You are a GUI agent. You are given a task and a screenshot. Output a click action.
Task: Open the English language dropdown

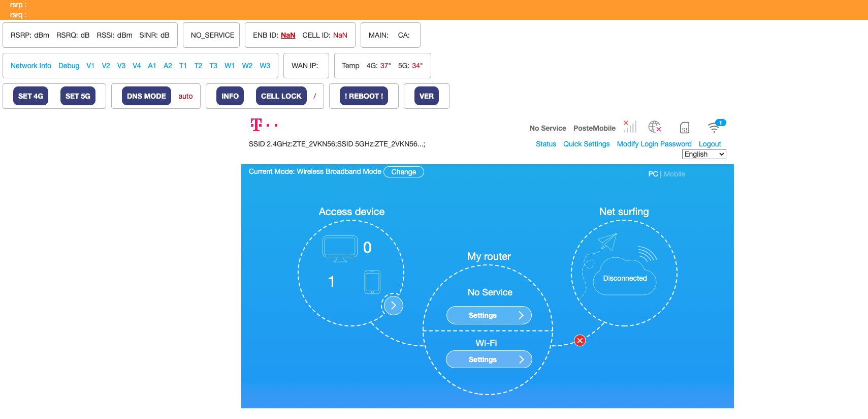pyautogui.click(x=703, y=154)
